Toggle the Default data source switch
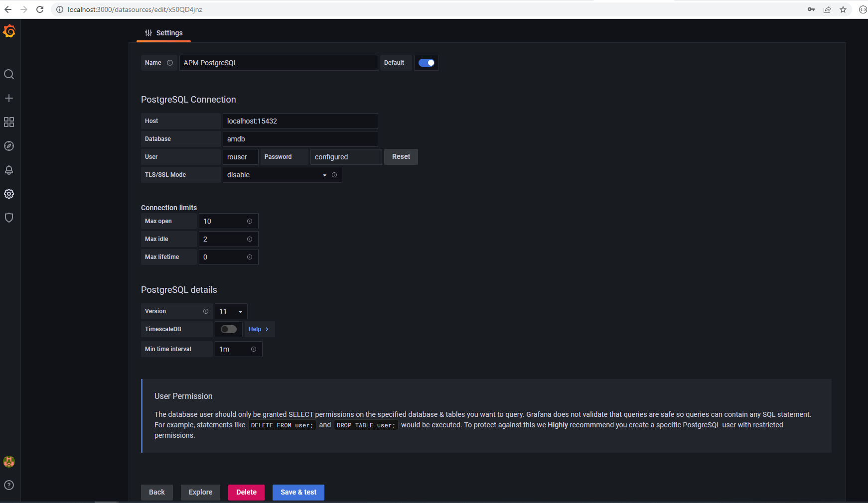 (426, 63)
